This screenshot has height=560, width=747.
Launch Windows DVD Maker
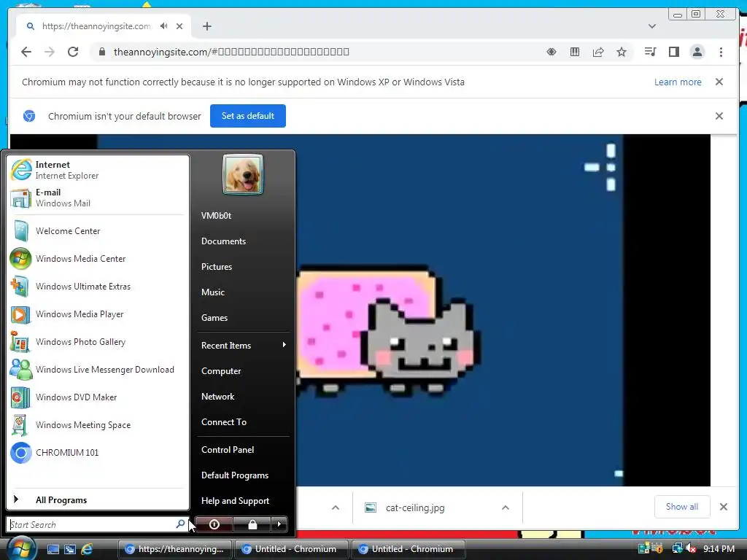click(x=98, y=397)
